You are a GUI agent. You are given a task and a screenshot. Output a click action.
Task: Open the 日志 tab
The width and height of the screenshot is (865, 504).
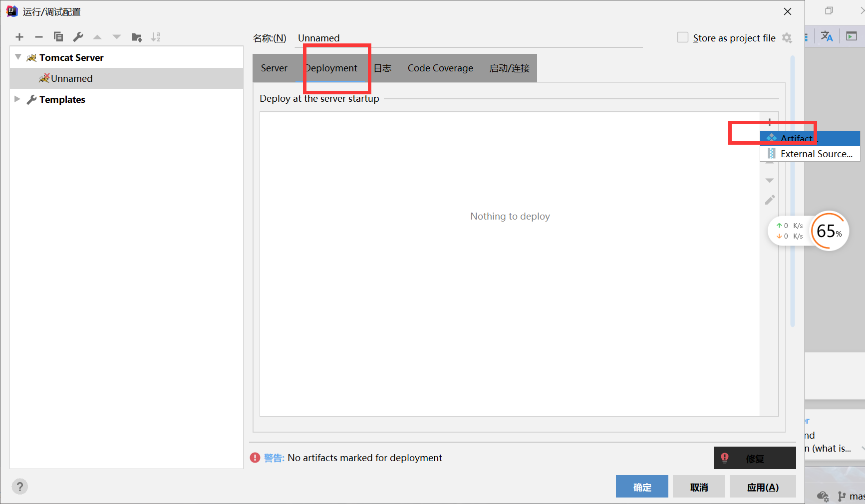tap(383, 68)
